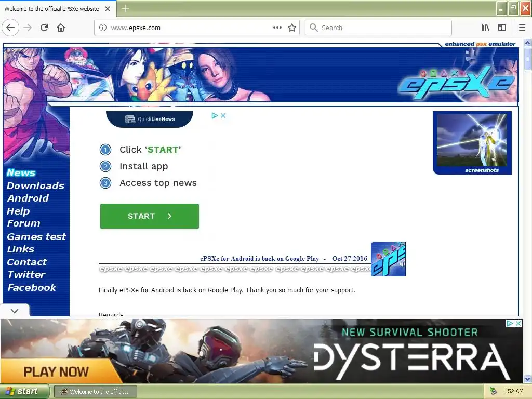Select the Firefox taskbar window button

96,392
